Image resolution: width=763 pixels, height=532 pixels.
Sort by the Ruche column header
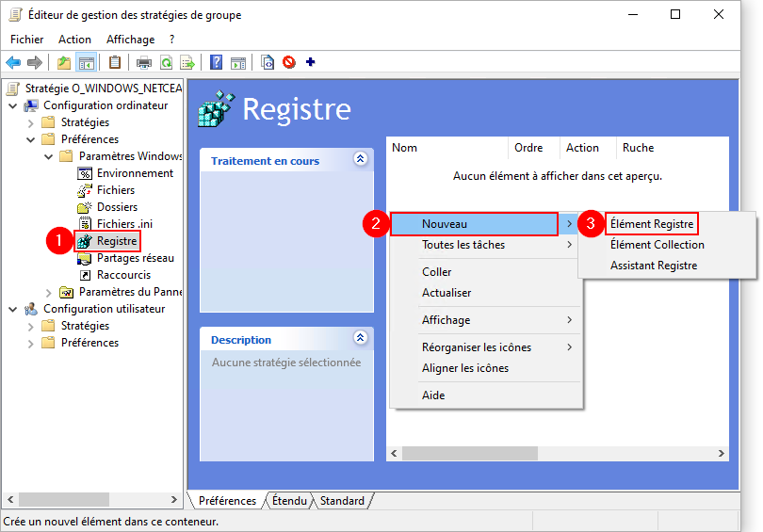pyautogui.click(x=673, y=148)
